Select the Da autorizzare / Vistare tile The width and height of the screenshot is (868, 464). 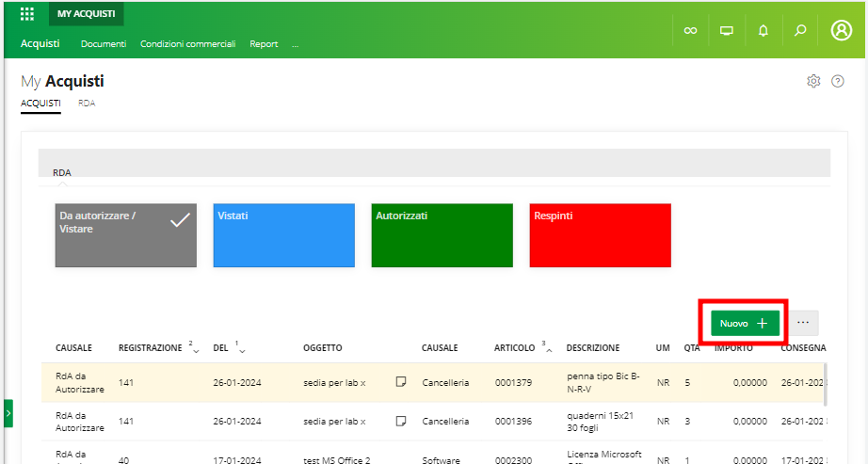point(126,235)
